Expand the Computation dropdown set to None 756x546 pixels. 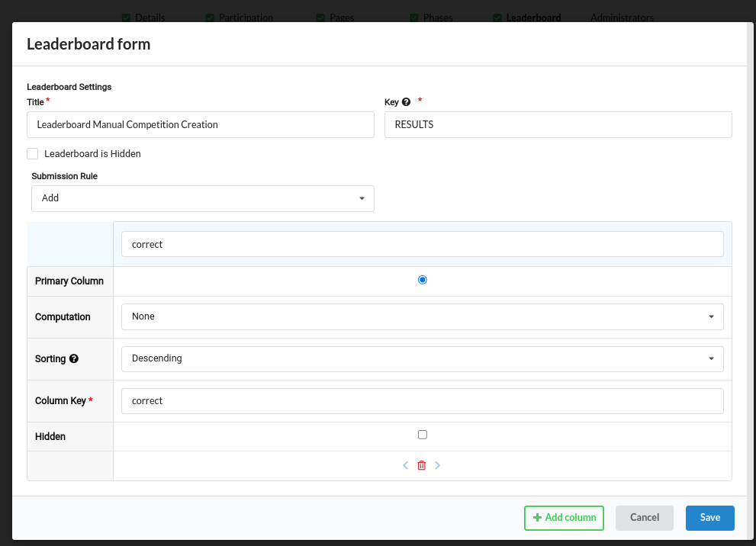(x=422, y=316)
